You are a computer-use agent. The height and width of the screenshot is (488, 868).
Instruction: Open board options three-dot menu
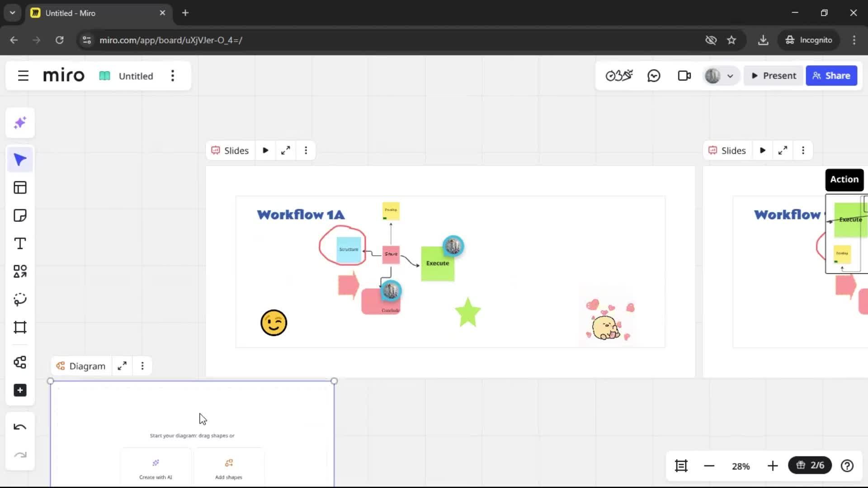pyautogui.click(x=172, y=76)
